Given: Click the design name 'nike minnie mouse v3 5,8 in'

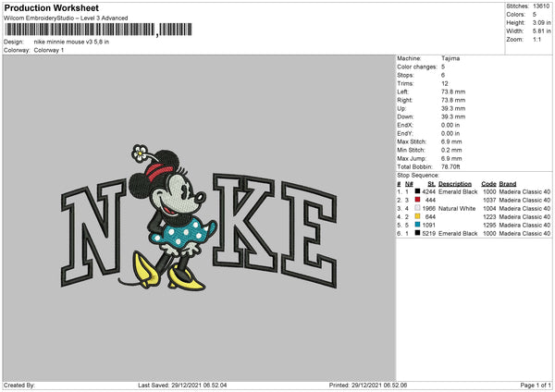Looking at the screenshot, I should point(71,42).
